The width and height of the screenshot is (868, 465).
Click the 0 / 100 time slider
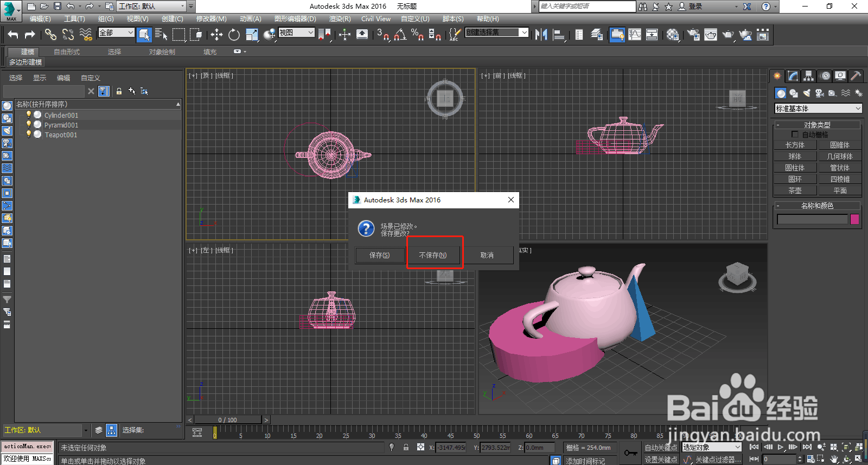click(x=228, y=420)
